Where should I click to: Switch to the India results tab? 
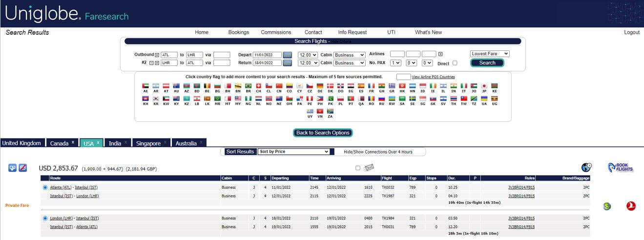[115, 143]
